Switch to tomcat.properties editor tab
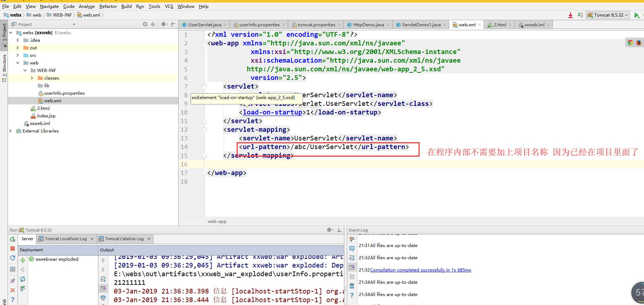The width and height of the screenshot is (644, 305). click(x=316, y=24)
